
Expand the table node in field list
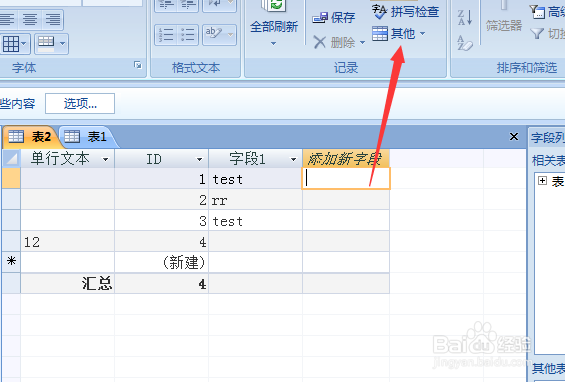pos(542,181)
